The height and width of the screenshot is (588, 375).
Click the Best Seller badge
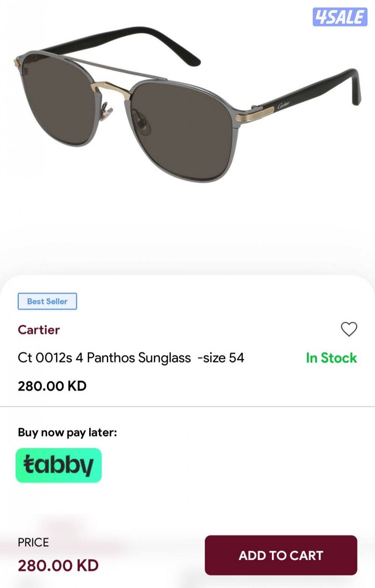pyautogui.click(x=47, y=301)
